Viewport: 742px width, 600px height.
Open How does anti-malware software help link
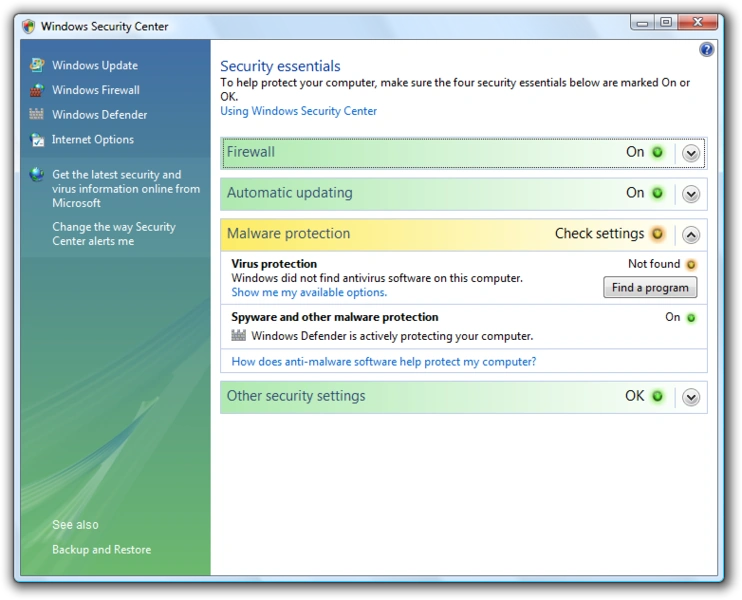(384, 362)
